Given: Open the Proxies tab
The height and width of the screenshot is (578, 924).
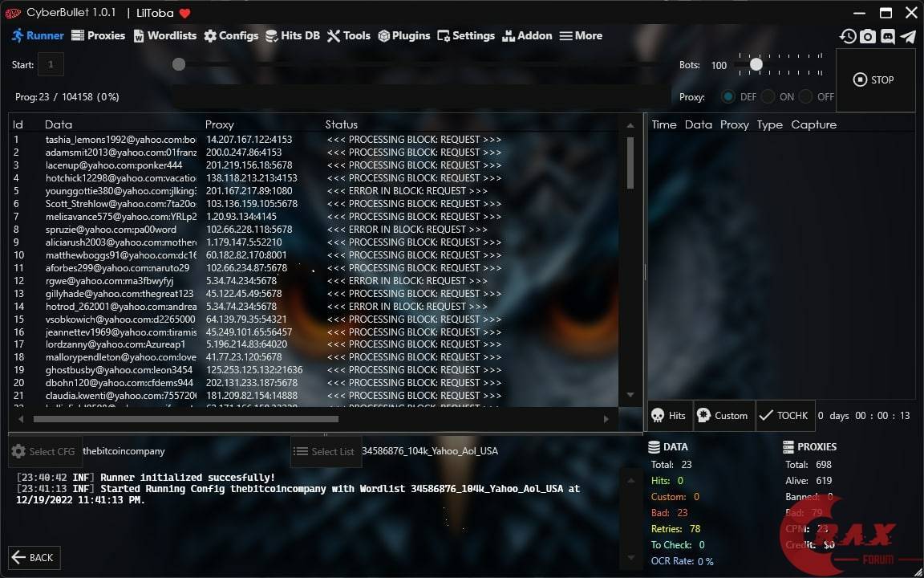Looking at the screenshot, I should tap(99, 36).
